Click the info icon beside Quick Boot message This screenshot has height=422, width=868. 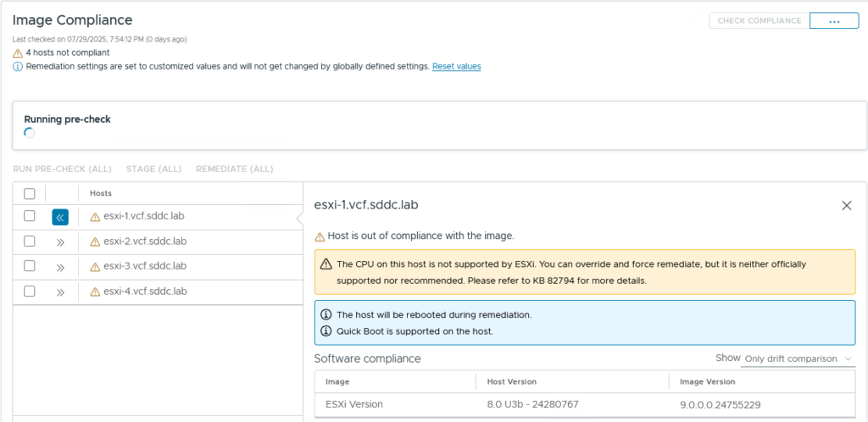coord(325,330)
